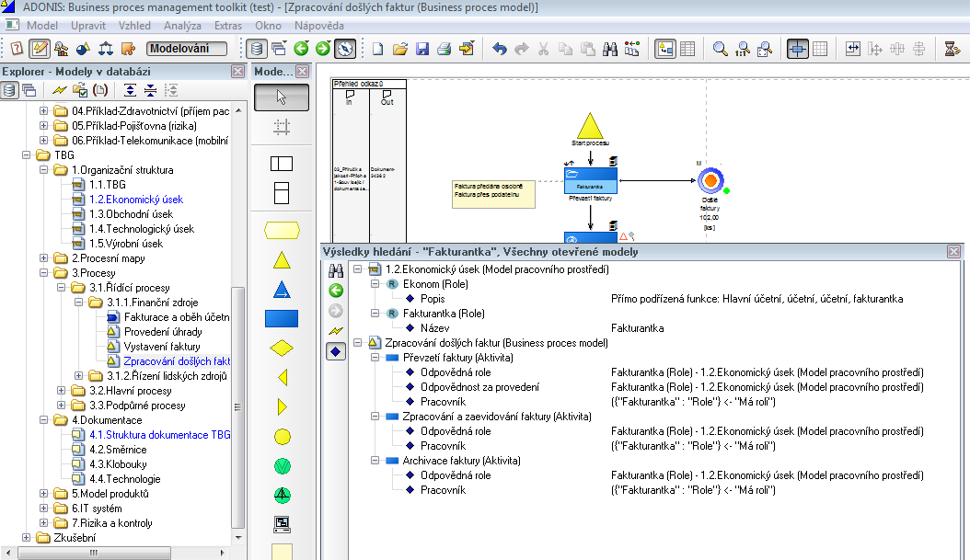Toggle the tabular view mode button

(x=687, y=49)
